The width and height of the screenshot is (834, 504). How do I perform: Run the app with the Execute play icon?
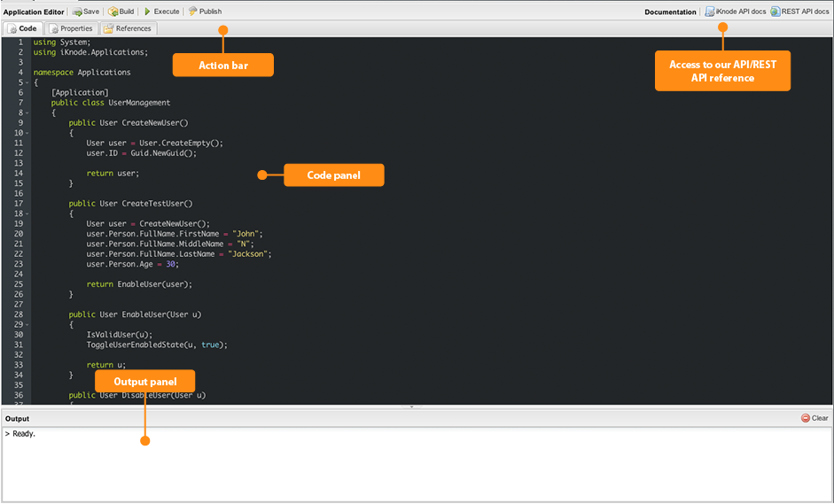(x=147, y=12)
